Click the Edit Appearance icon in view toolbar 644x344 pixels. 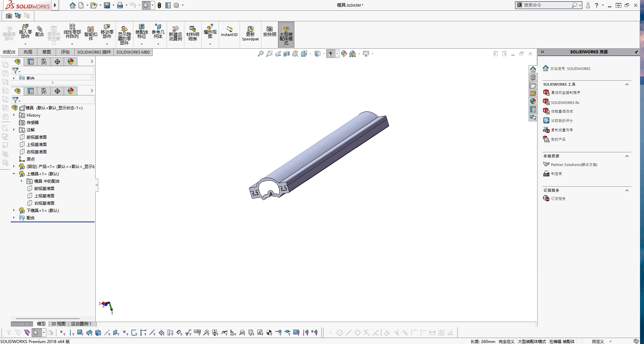click(x=344, y=54)
